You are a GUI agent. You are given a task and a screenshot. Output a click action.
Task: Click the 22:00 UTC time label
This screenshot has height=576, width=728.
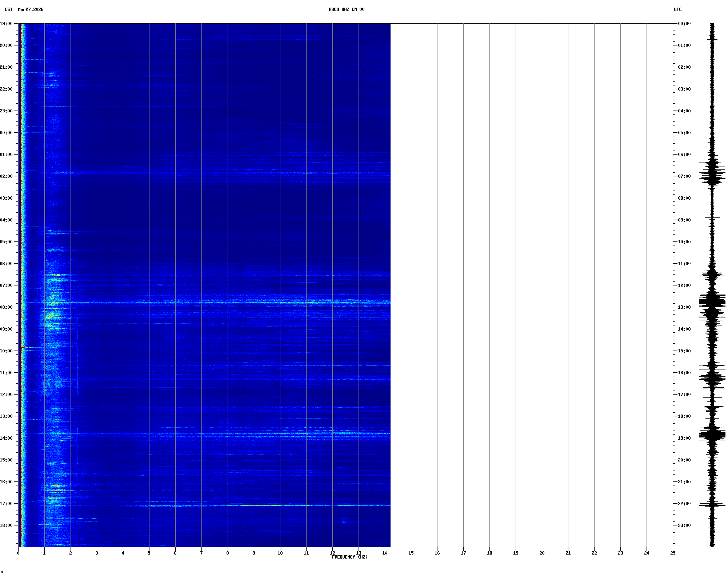click(x=684, y=504)
